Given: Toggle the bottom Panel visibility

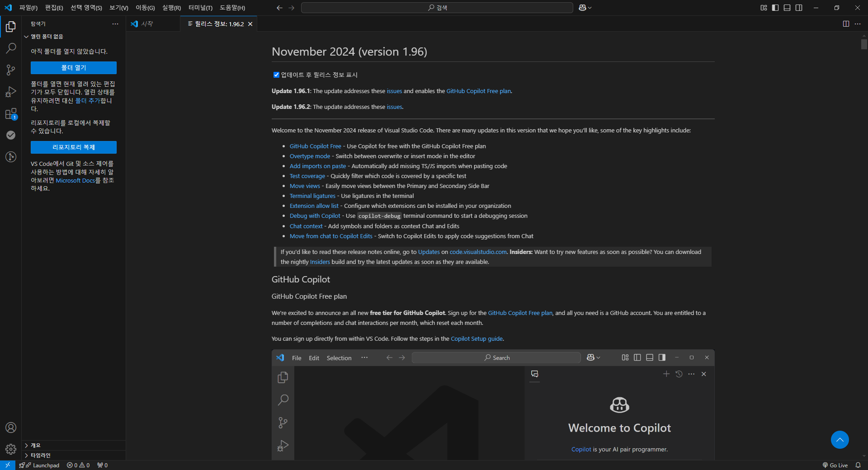Looking at the screenshot, I should click(x=787, y=8).
